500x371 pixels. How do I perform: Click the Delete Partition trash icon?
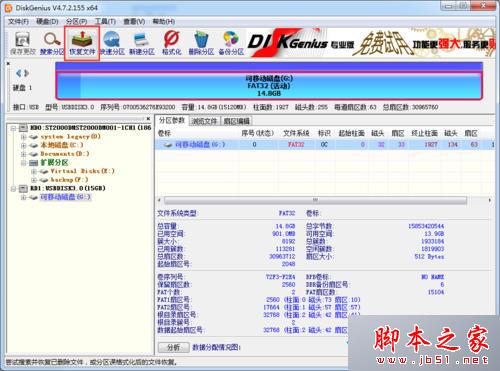click(201, 43)
